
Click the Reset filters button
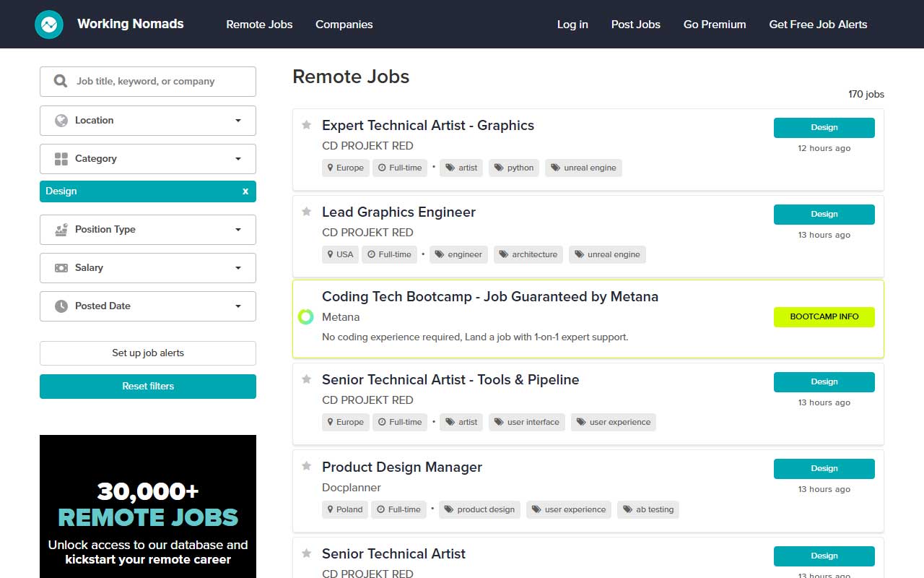148,387
